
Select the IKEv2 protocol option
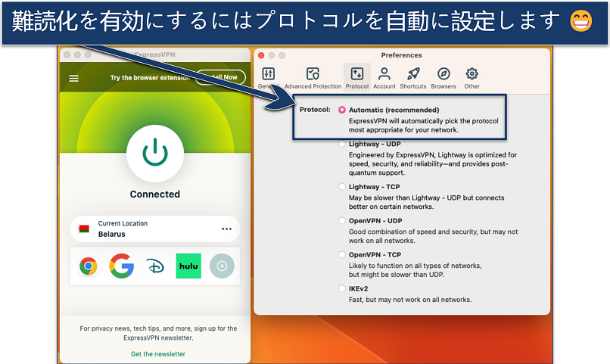(342, 288)
